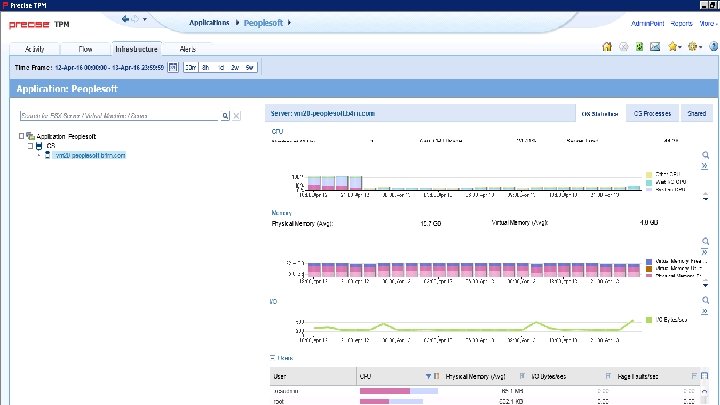Expand the arrow after Peoplesoft breadcrumb
This screenshot has width=720, height=405.
(289, 22)
